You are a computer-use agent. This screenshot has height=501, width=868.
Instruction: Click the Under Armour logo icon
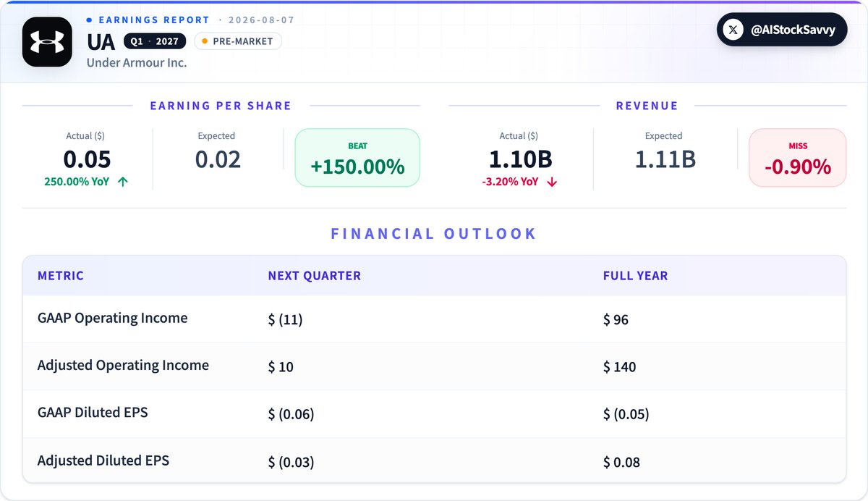point(47,42)
